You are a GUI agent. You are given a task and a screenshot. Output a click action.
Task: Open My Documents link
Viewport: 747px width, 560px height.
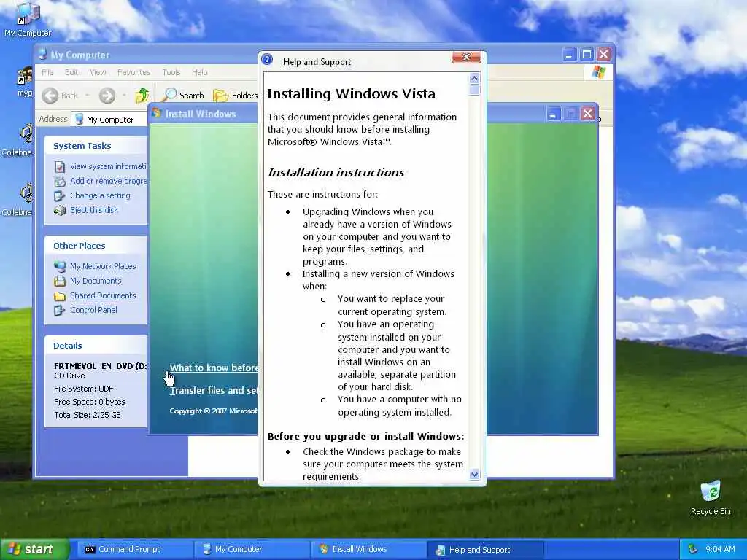(x=96, y=281)
